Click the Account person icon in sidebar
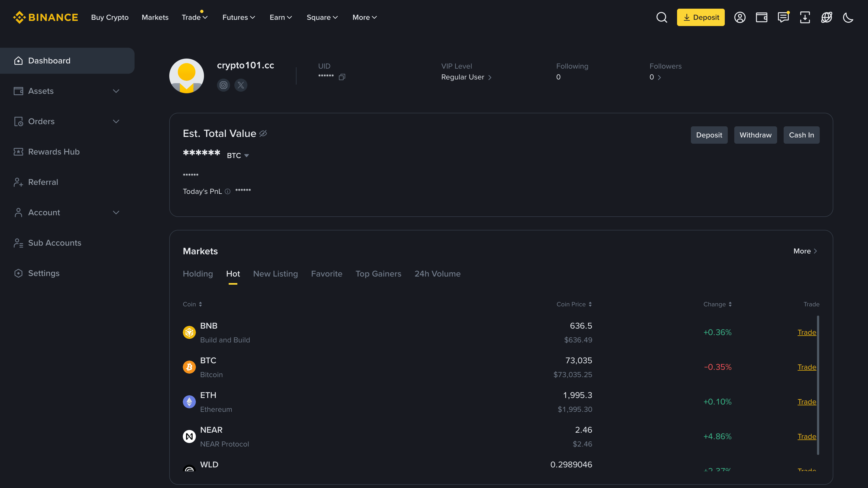868x488 pixels. tap(18, 213)
